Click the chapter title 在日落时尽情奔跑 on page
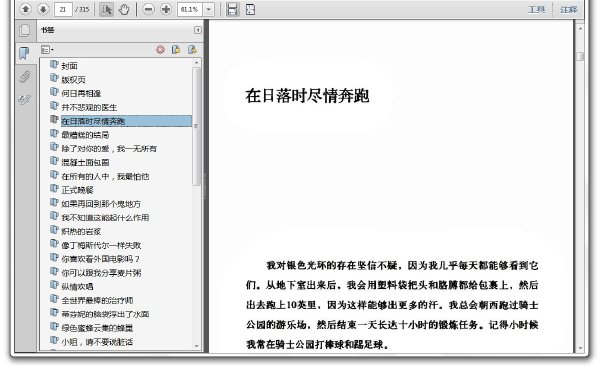Screen dimensions: 600x366 click(x=307, y=96)
